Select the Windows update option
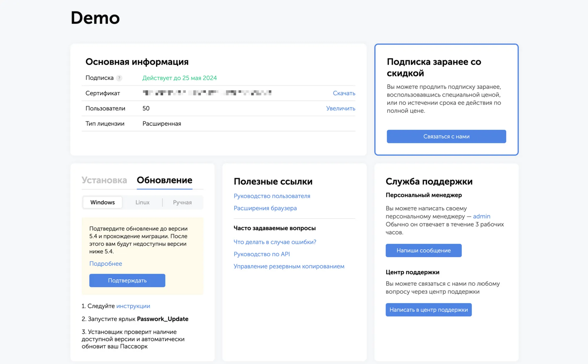 coord(102,202)
